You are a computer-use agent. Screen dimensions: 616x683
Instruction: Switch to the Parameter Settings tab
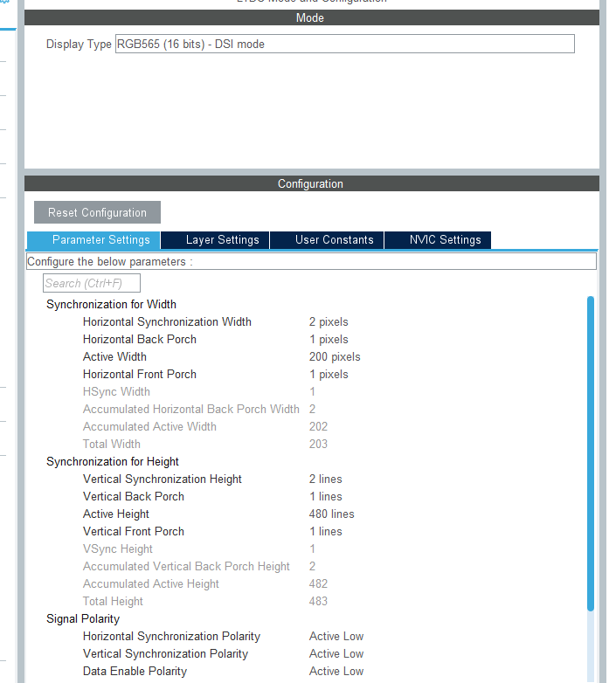pyautogui.click(x=93, y=240)
